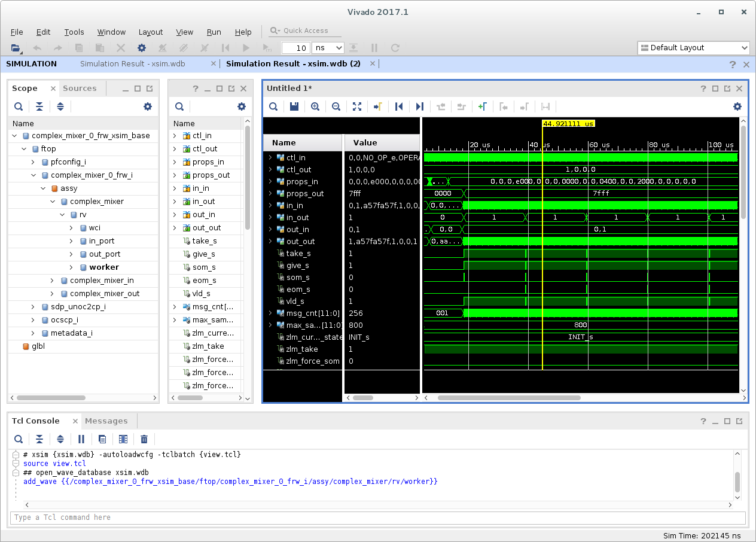Image resolution: width=756 pixels, height=542 pixels.
Task: Click the Save waveform configuration icon
Action: (x=294, y=106)
